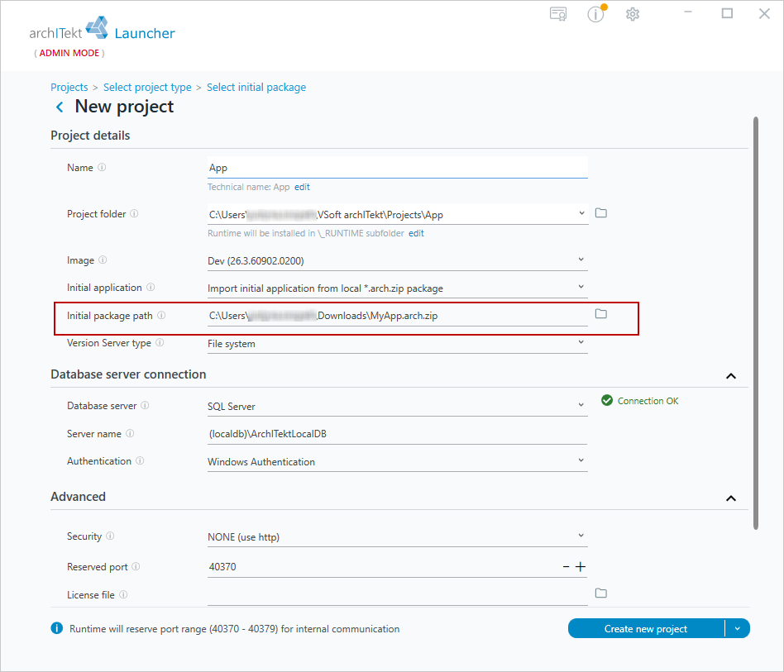Viewport: 784px width, 672px height.
Task: Open the Image version dropdown
Action: point(581,260)
